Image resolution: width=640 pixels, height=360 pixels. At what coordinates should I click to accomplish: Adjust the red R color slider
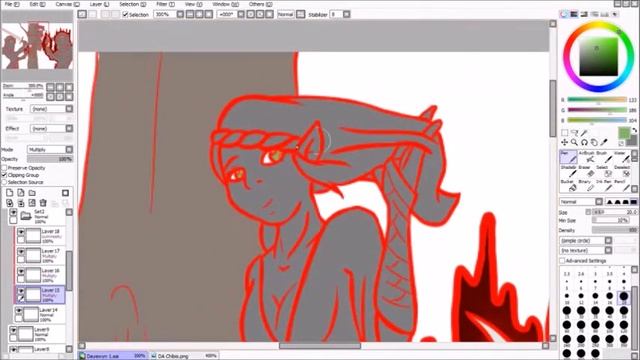point(597,100)
